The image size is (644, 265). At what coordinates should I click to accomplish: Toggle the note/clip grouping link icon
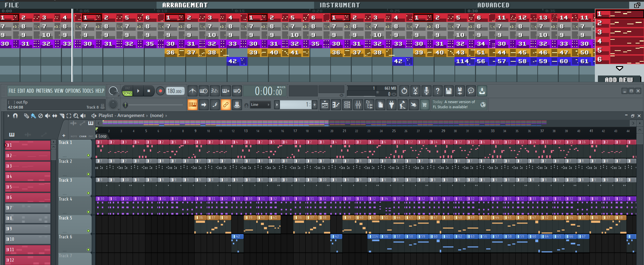click(226, 105)
